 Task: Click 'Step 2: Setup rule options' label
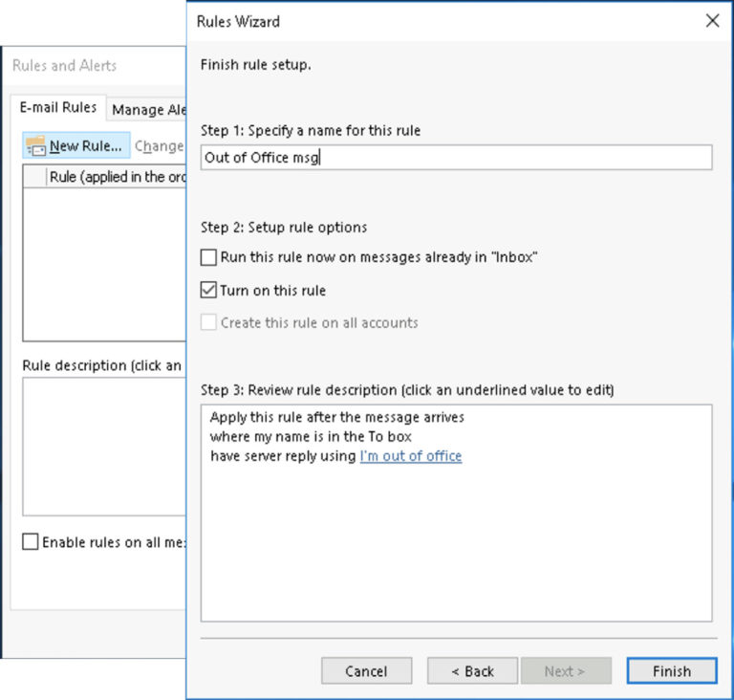[284, 228]
